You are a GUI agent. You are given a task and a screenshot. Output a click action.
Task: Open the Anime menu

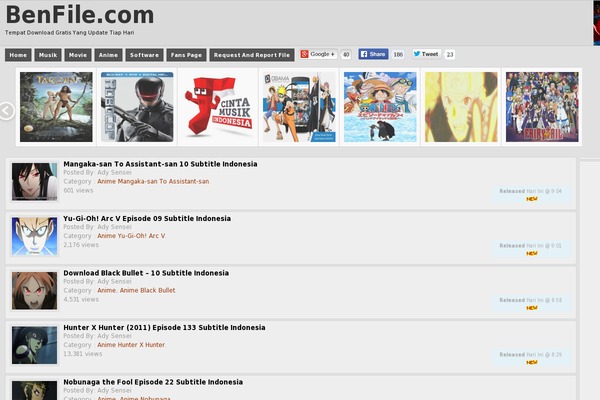(x=108, y=55)
